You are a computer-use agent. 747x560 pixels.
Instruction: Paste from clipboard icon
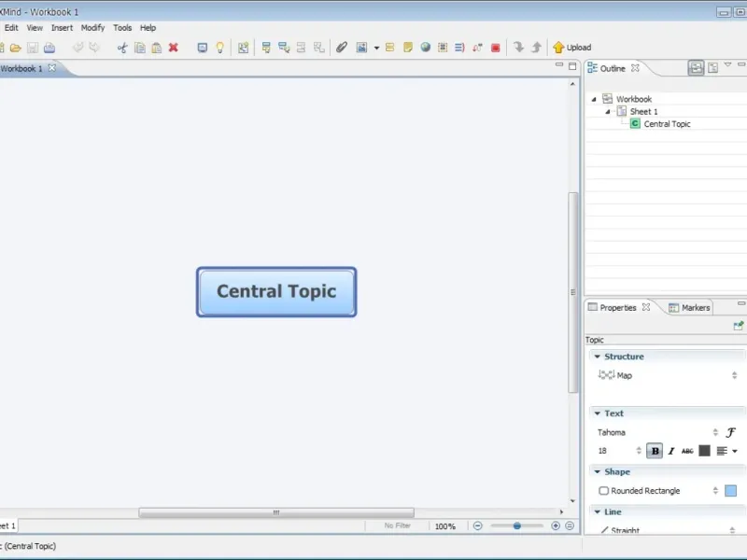[x=156, y=48]
